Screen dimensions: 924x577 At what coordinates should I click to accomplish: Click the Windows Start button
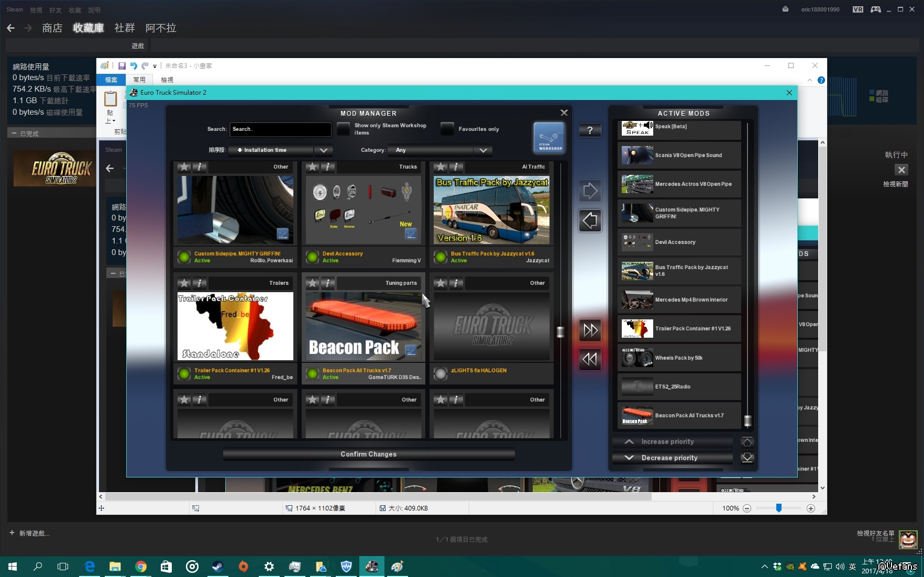pos(13,567)
